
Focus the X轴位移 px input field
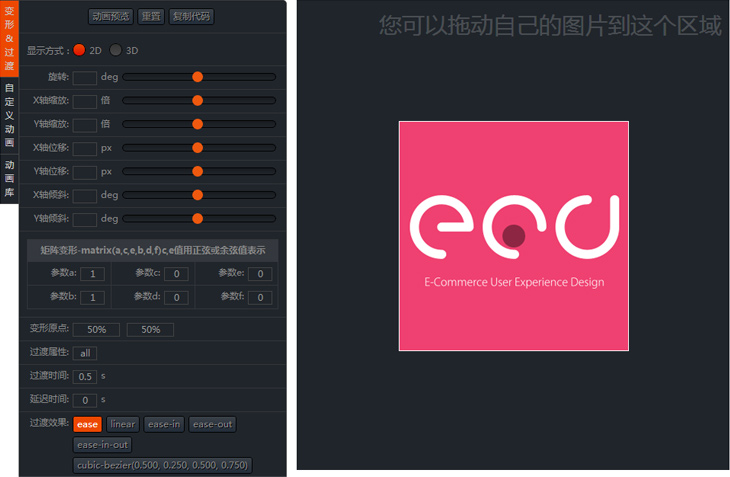point(85,148)
